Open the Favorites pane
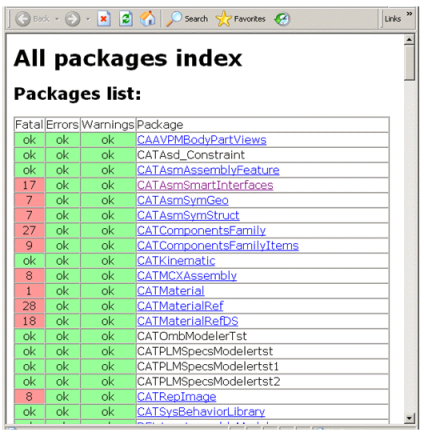The width and height of the screenshot is (424, 436). [240, 19]
